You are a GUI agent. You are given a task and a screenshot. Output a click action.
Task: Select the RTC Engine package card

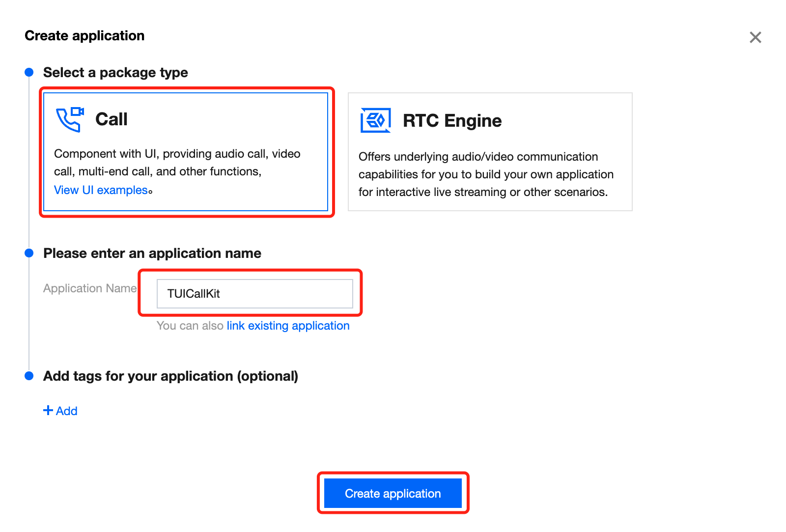(490, 152)
